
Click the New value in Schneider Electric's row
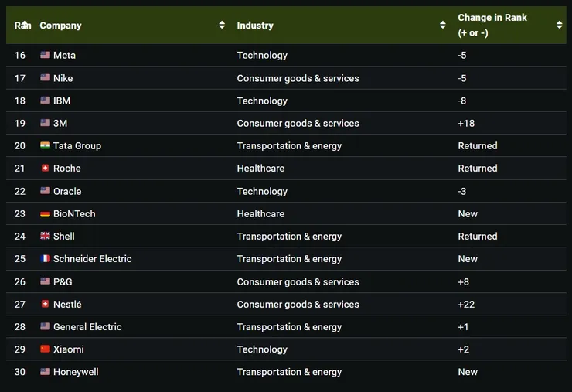click(468, 259)
